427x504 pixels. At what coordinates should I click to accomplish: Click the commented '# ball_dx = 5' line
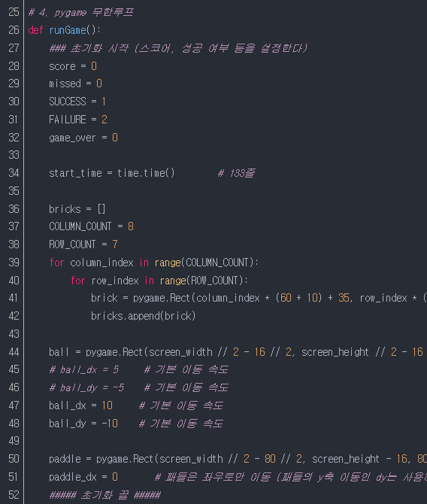tap(84, 369)
